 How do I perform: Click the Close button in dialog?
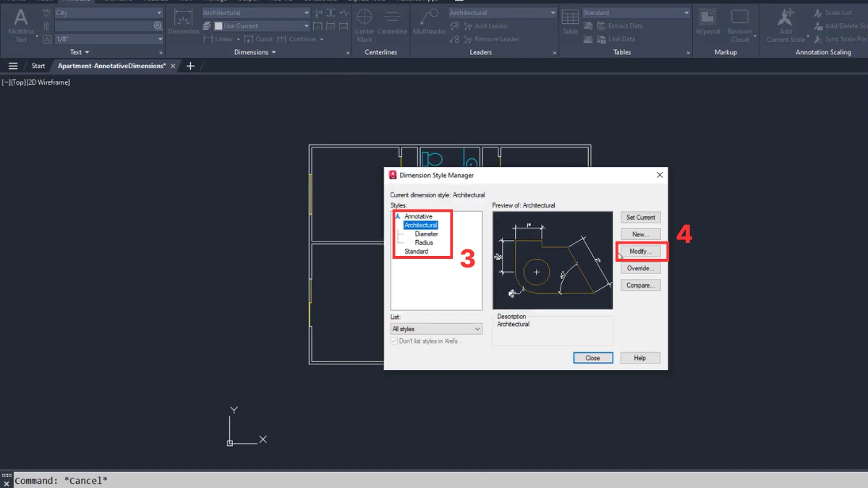(x=593, y=358)
